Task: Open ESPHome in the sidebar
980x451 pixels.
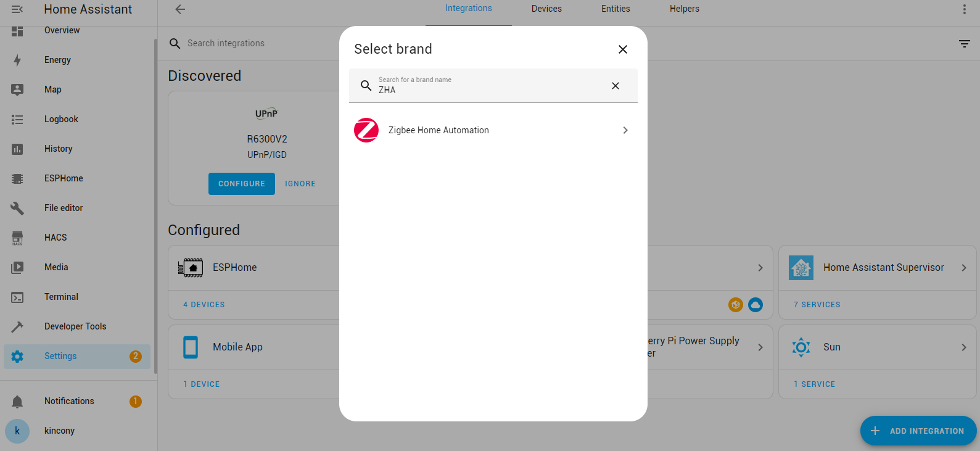Action: [x=63, y=178]
